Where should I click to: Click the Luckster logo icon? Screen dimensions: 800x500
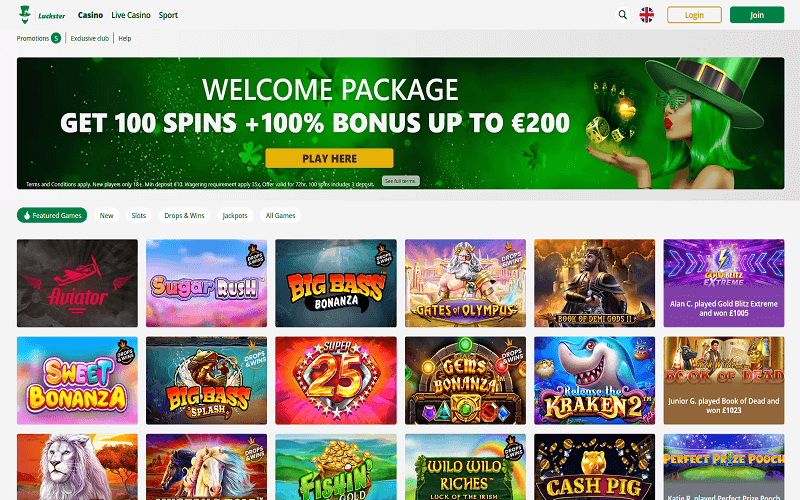coord(24,15)
